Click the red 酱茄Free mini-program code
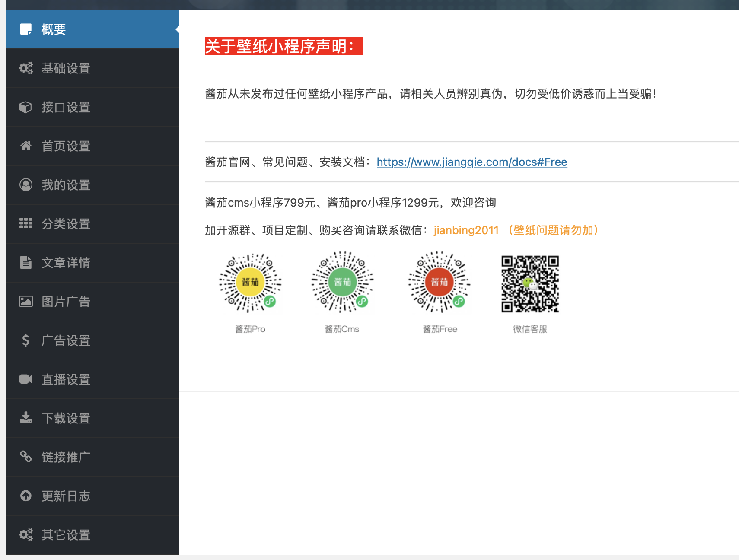Viewport: 739px width, 560px height. tap(440, 283)
